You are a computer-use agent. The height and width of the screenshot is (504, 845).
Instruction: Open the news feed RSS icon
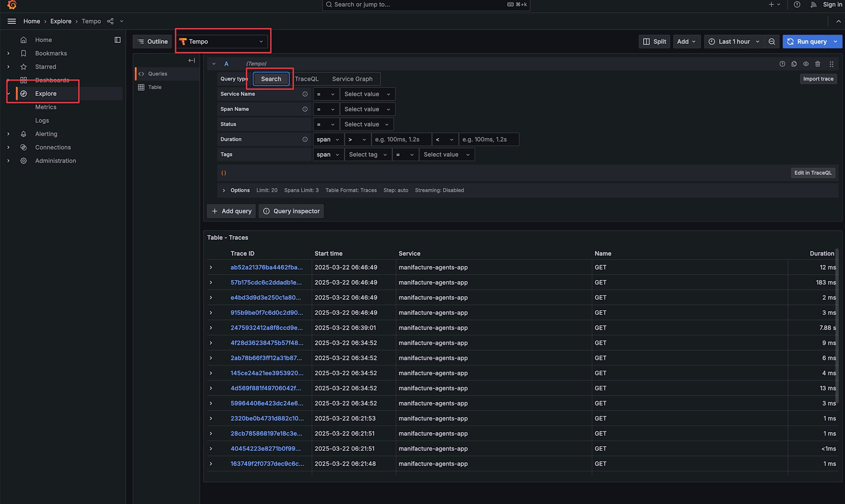[x=813, y=5]
